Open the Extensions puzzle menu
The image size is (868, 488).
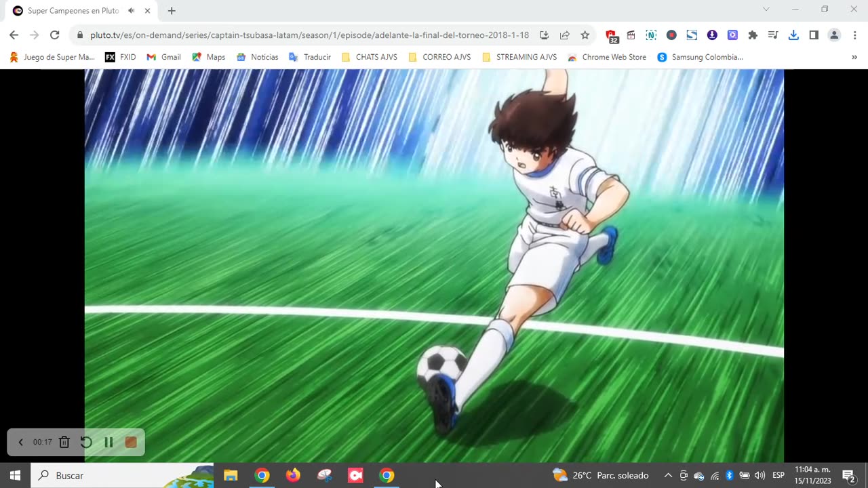(x=753, y=35)
